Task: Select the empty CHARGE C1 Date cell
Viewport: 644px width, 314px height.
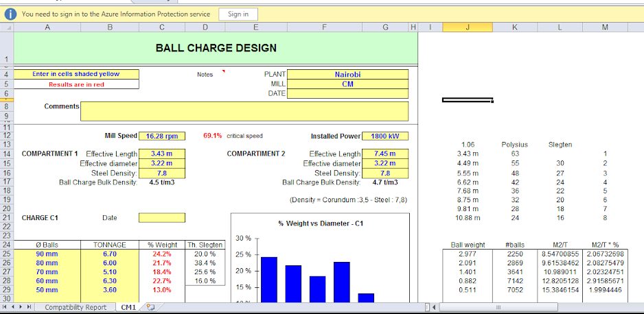Action: coord(161,217)
